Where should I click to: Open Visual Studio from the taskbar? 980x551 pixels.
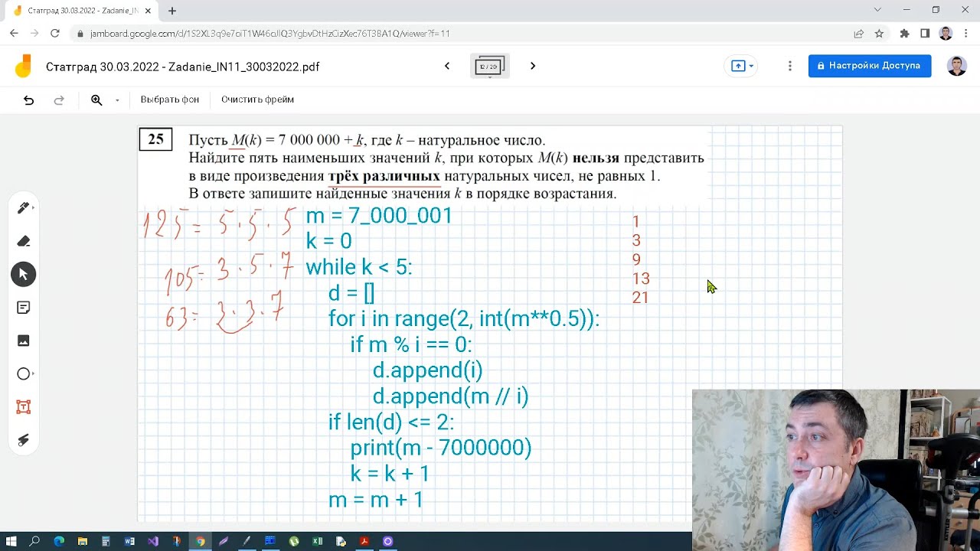[152, 541]
